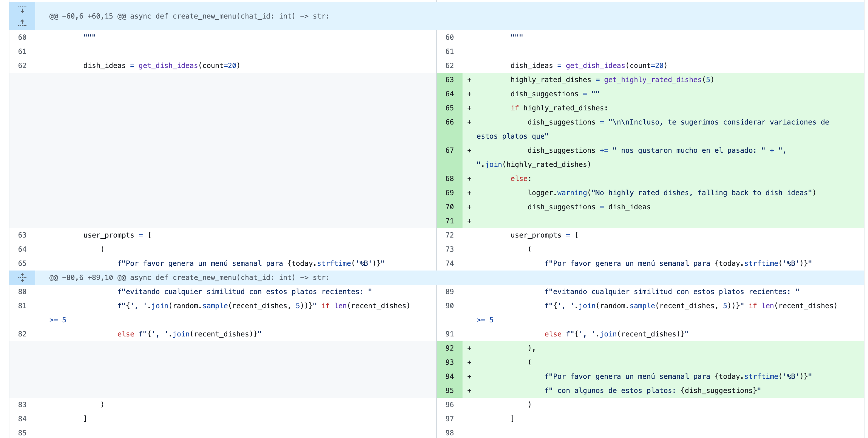Click '>= 5' wrapped text on left side

point(58,320)
